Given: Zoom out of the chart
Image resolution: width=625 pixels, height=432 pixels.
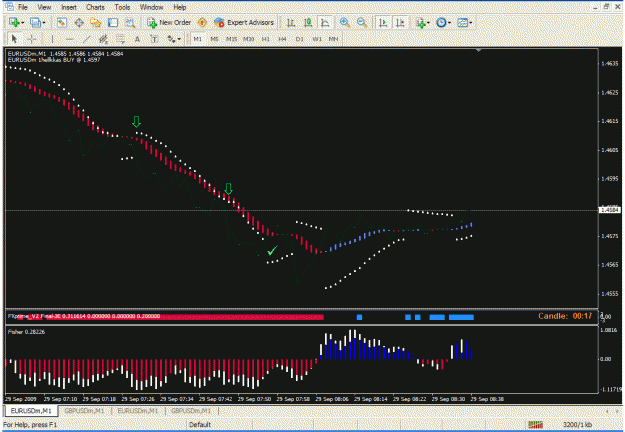Looking at the screenshot, I should [362, 23].
